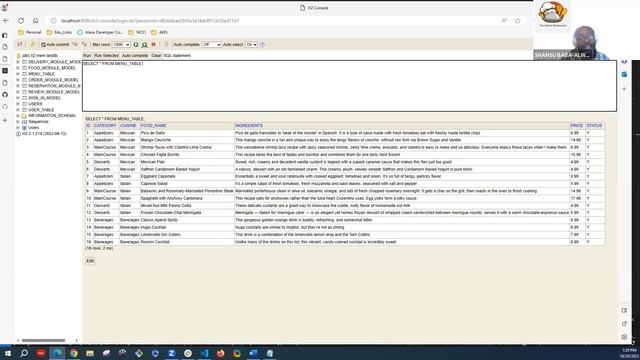Click the SIGN_IN_MODEL table name
The height and width of the screenshot is (360, 640).
click(x=44, y=98)
